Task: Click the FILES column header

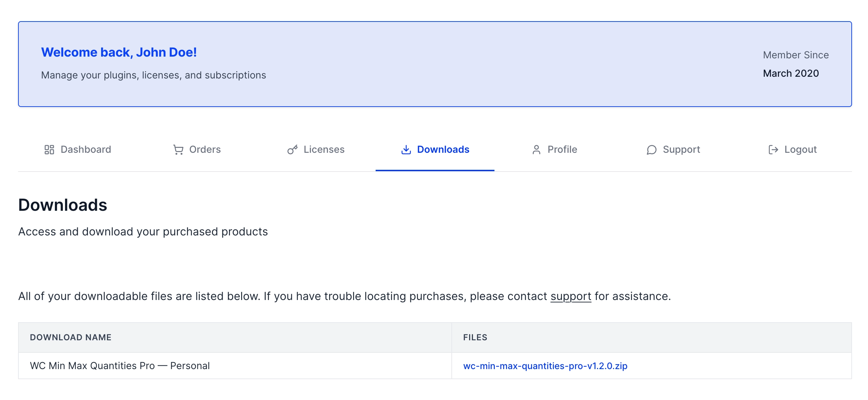Action: (475, 337)
